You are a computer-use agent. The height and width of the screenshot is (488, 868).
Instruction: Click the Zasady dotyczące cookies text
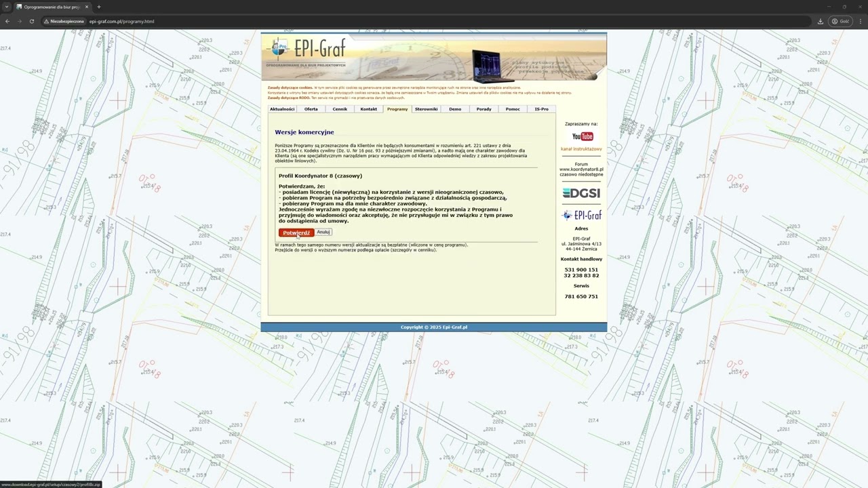290,87
